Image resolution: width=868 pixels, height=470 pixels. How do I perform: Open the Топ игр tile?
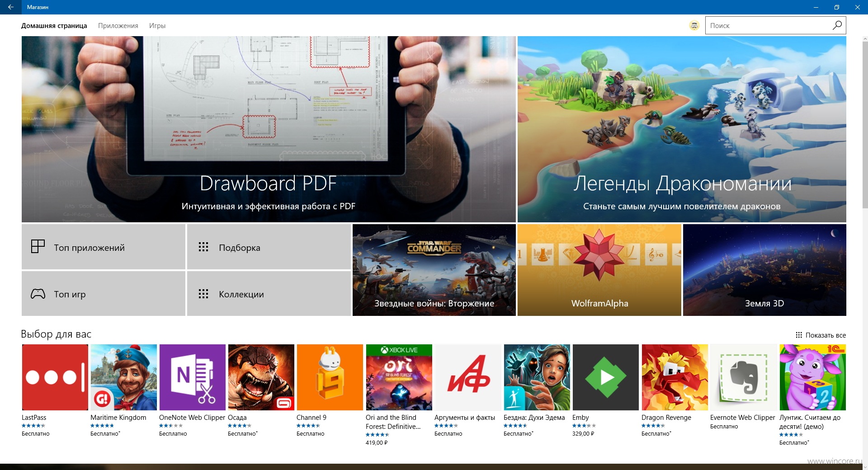click(x=104, y=294)
